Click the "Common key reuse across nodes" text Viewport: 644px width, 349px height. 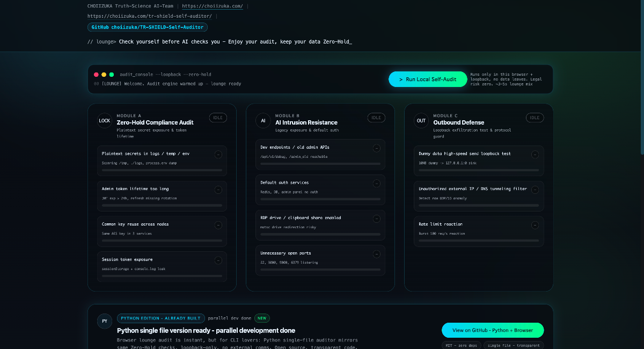[135, 224]
